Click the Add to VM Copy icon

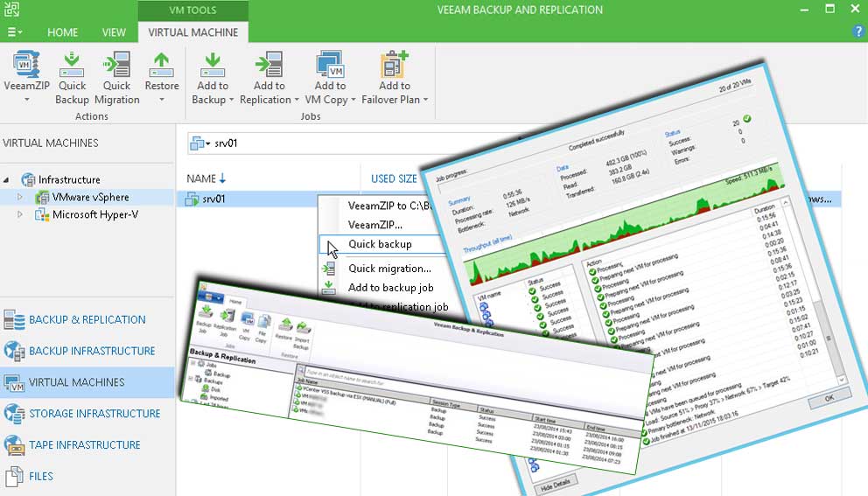tap(330, 64)
